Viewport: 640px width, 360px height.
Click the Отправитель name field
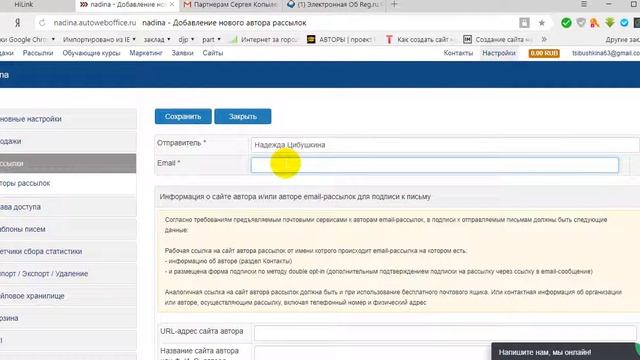[445, 145]
